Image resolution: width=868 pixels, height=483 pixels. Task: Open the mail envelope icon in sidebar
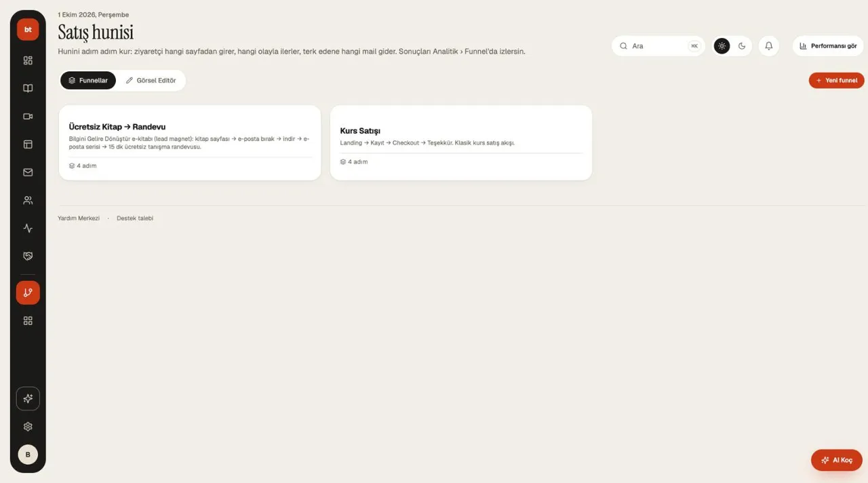pyautogui.click(x=28, y=172)
